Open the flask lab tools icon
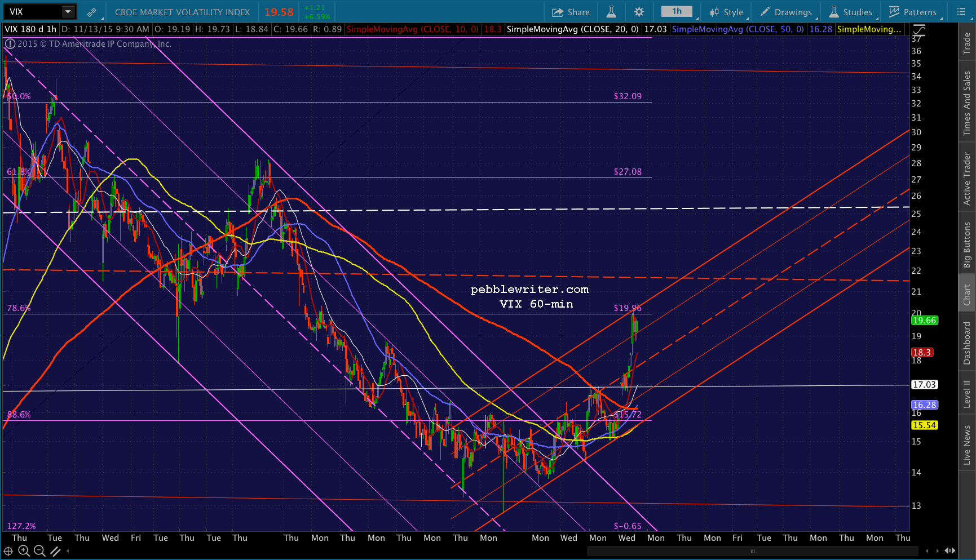The image size is (976, 560). point(611,12)
